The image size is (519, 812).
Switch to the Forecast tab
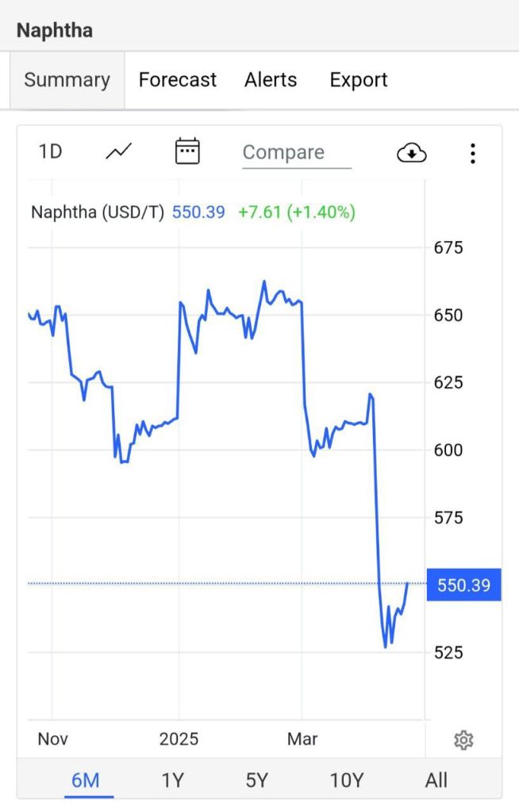[177, 80]
